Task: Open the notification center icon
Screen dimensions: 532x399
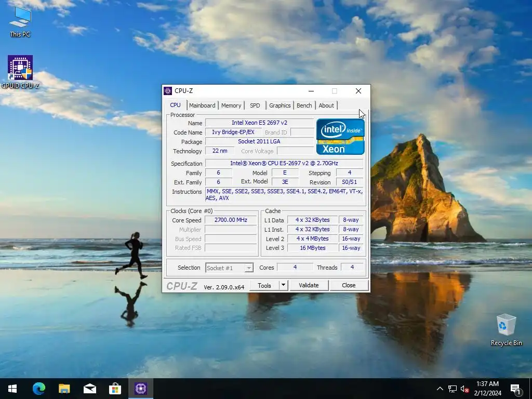Action: [516, 389]
